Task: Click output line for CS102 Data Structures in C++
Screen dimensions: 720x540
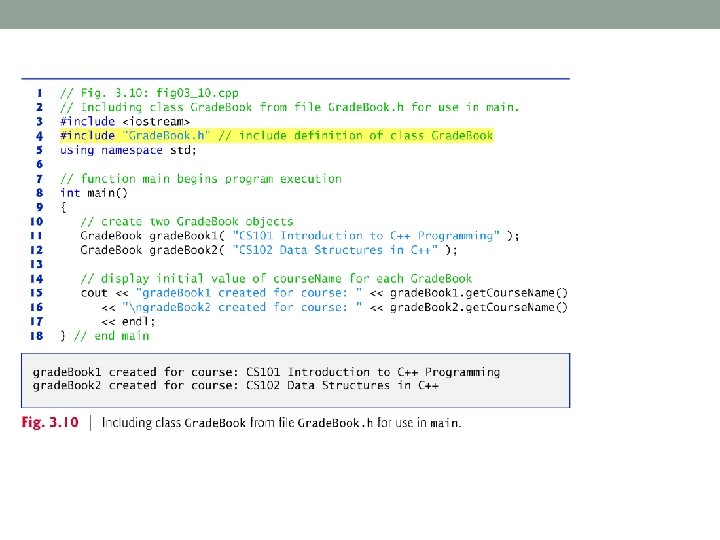Action: [236, 385]
